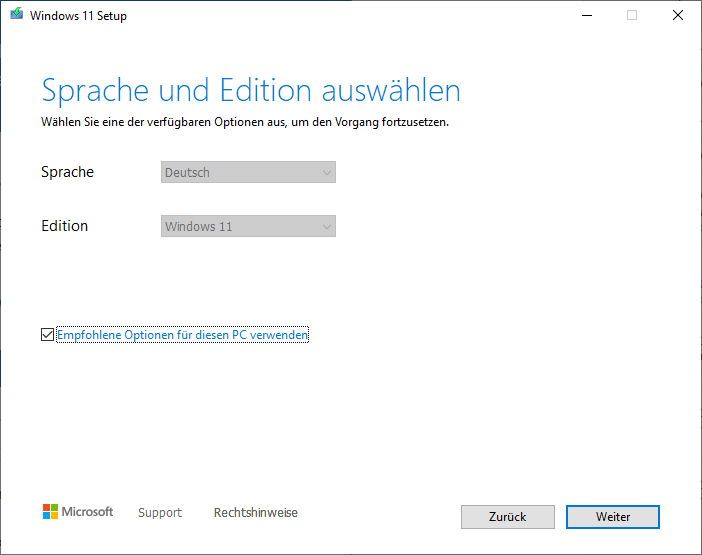Screen dimensions: 702x555
Task: Open the Rechtshinweise link
Action: click(x=255, y=513)
